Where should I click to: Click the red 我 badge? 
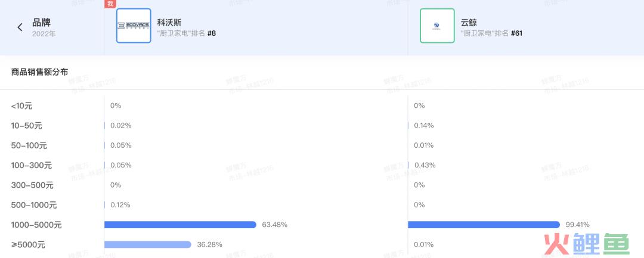110,4
